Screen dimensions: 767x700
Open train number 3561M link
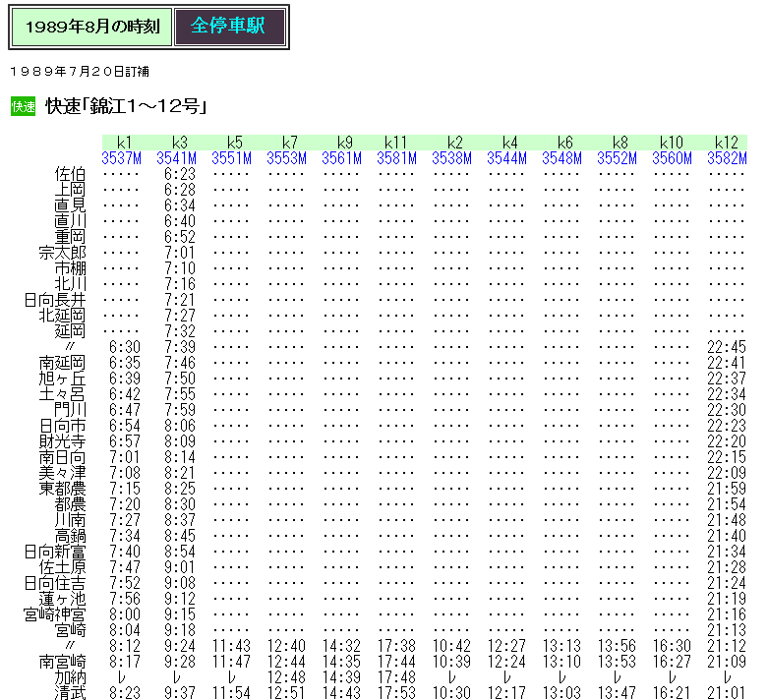coord(341,158)
